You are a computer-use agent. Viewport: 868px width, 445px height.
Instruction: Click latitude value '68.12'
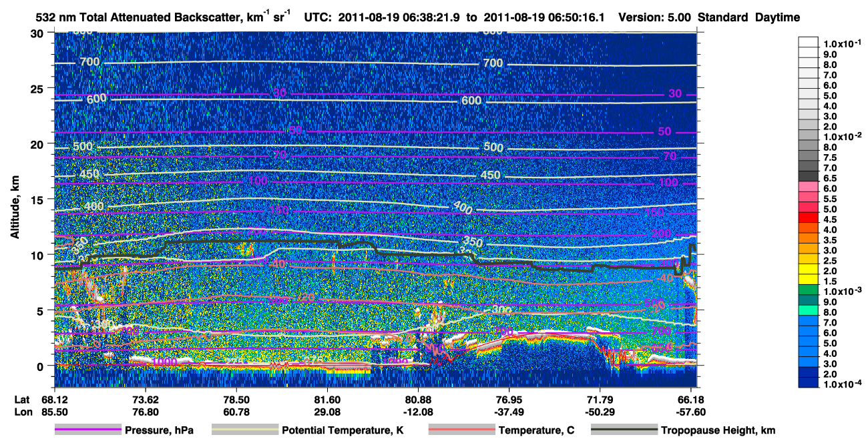(x=55, y=399)
